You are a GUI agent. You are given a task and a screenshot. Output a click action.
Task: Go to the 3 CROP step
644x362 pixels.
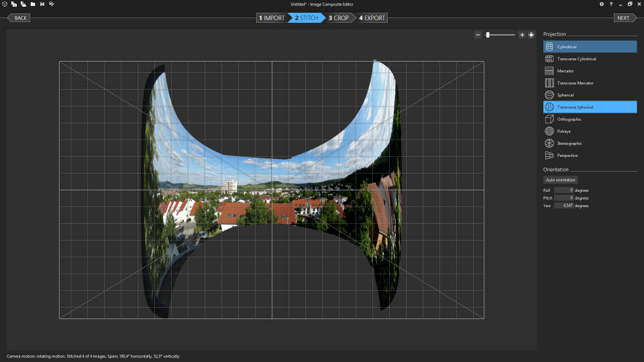[x=339, y=18]
